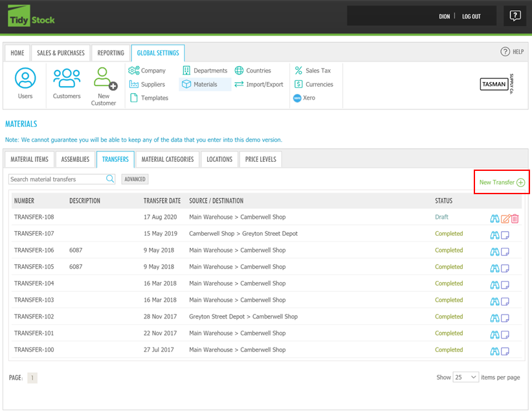This screenshot has height=411, width=532.
Task: Delete draft TRANSFER-108 with trash icon
Action: coord(515,218)
